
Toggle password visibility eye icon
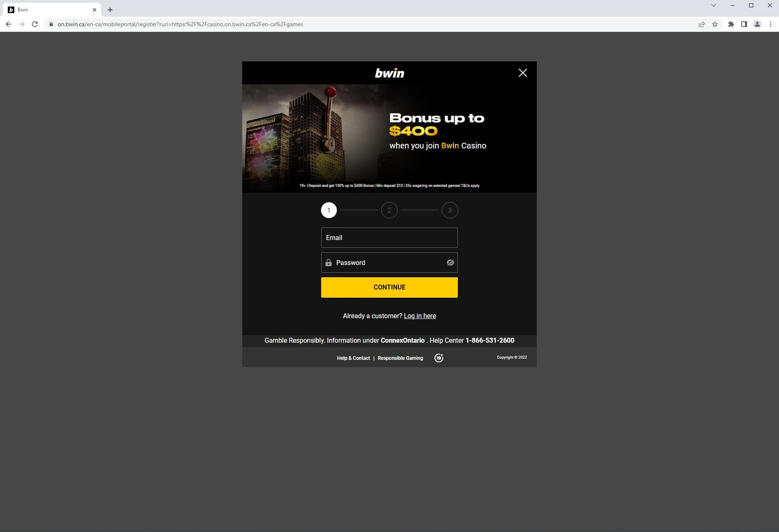click(450, 263)
